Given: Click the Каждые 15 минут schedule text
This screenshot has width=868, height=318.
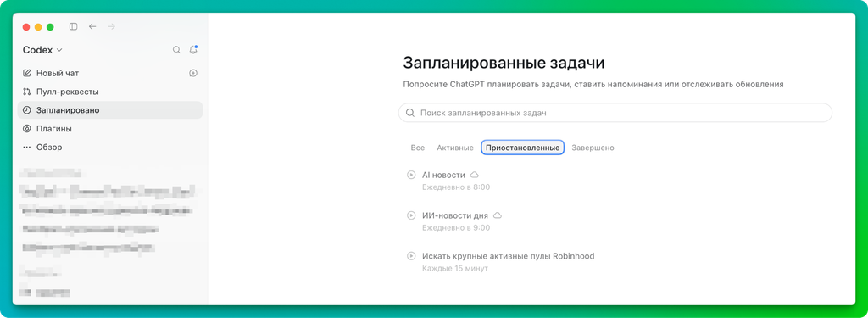Looking at the screenshot, I should (455, 269).
